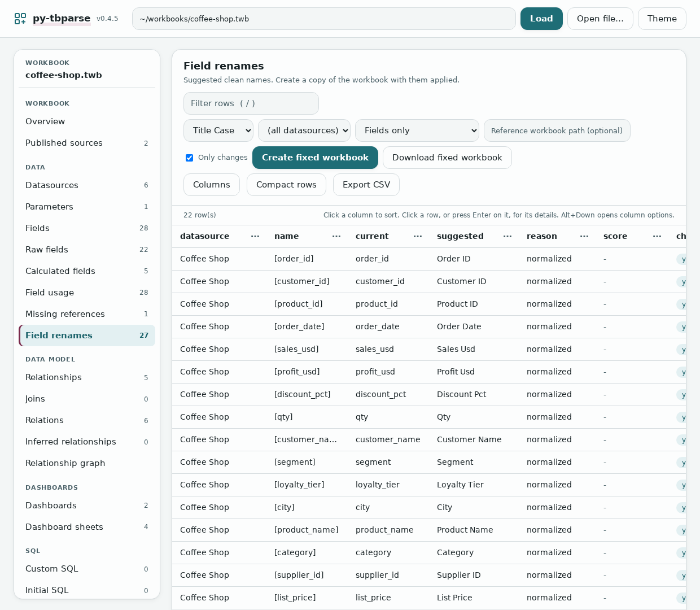Open Custom SQL section
This screenshot has width=700, height=610.
click(87, 569)
